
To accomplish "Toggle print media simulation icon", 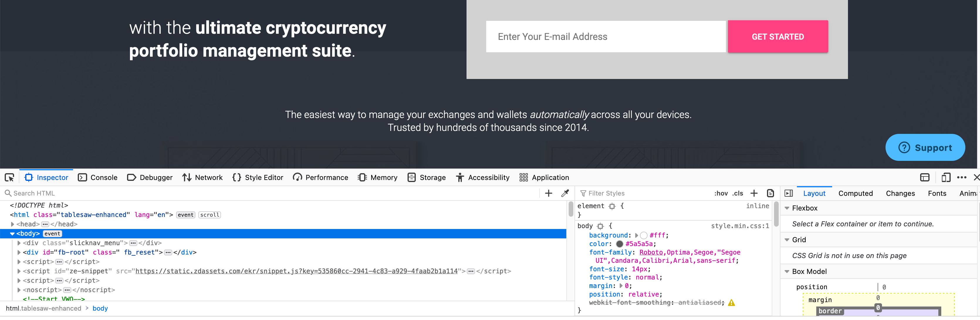I will (x=771, y=193).
